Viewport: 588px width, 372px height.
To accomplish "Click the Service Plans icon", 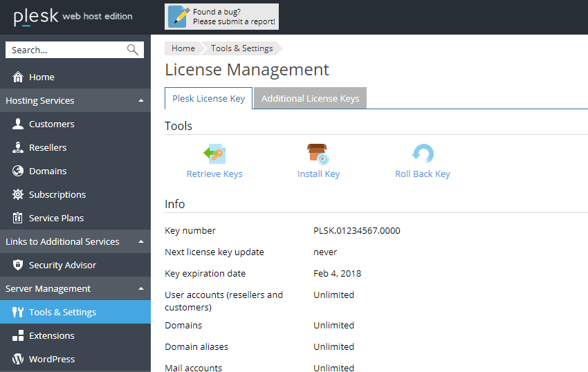I will (17, 218).
